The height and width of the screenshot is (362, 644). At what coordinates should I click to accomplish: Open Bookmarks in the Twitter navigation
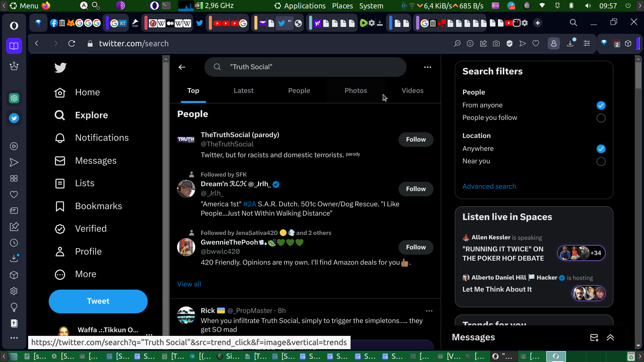[89, 206]
